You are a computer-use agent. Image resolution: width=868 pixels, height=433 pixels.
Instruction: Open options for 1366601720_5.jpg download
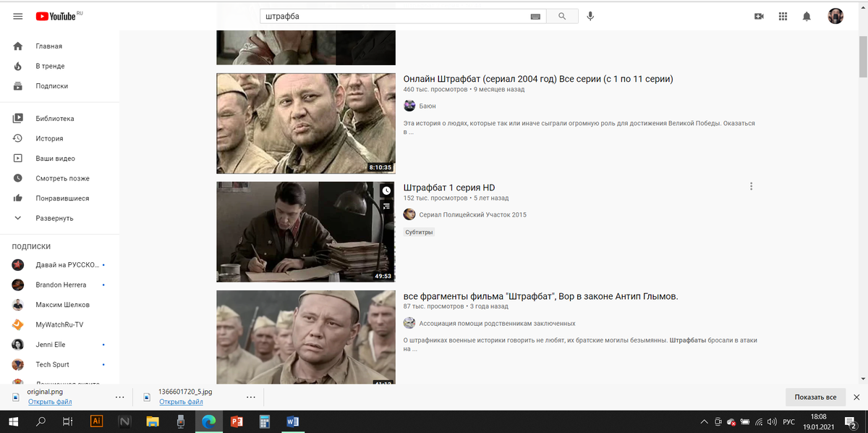point(251,397)
